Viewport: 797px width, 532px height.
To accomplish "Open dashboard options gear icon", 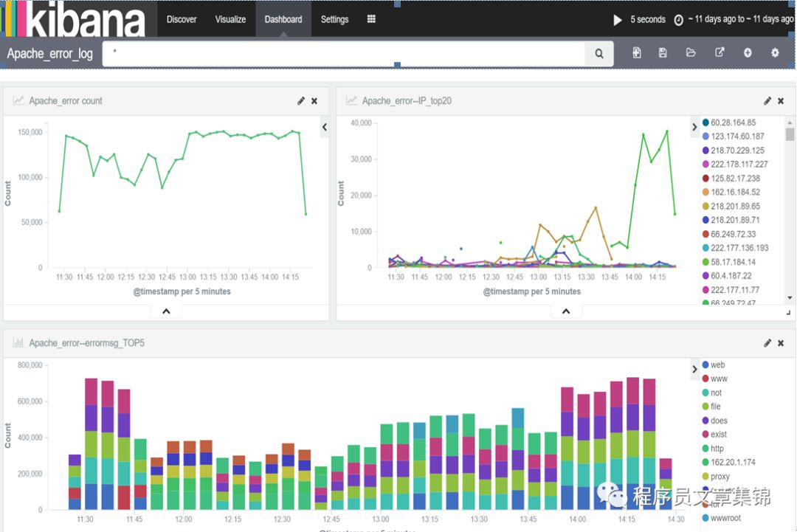I will (775, 52).
